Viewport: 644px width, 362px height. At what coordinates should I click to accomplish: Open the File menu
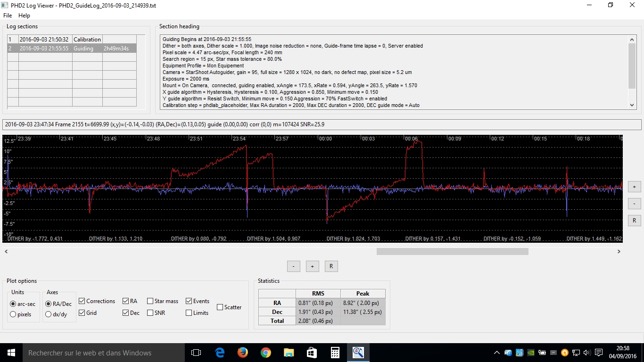(x=8, y=16)
